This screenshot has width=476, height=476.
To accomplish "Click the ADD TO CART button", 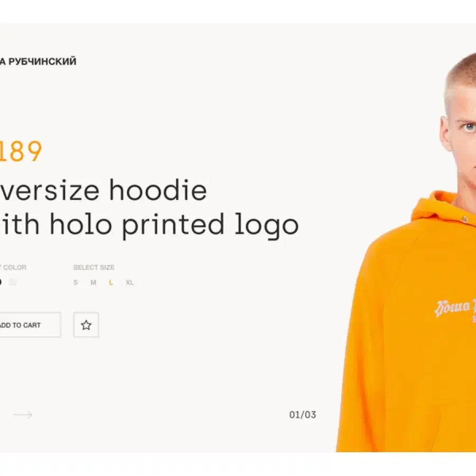I will [30, 325].
